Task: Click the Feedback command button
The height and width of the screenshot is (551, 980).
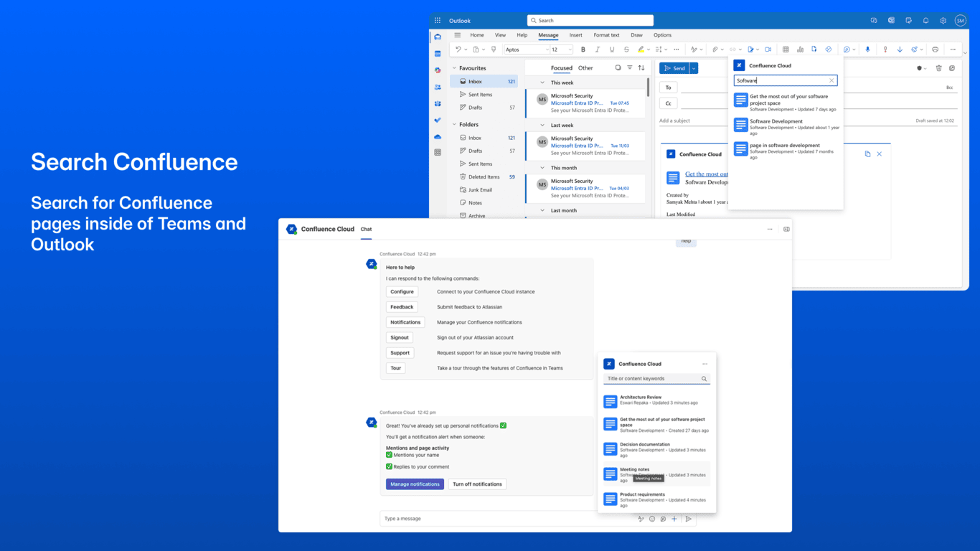Action: 402,307
